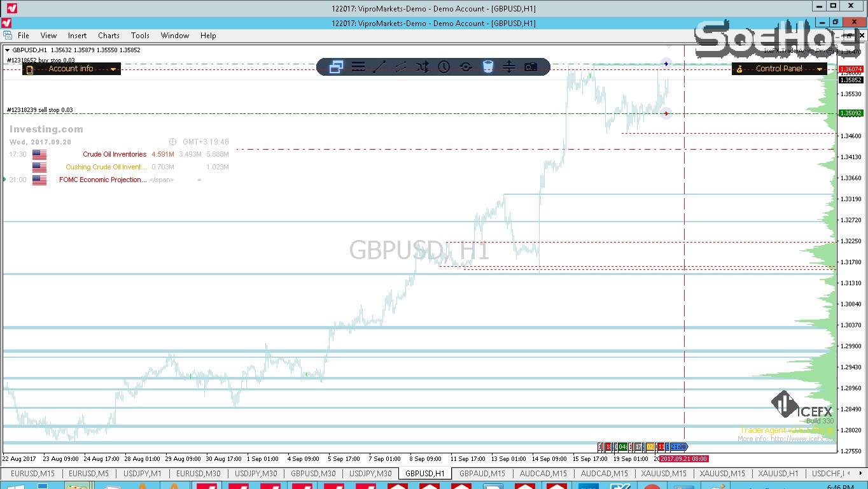Select the Trendline tool on the floating toolbar
868x489 pixels.
pyautogui.click(x=380, y=66)
